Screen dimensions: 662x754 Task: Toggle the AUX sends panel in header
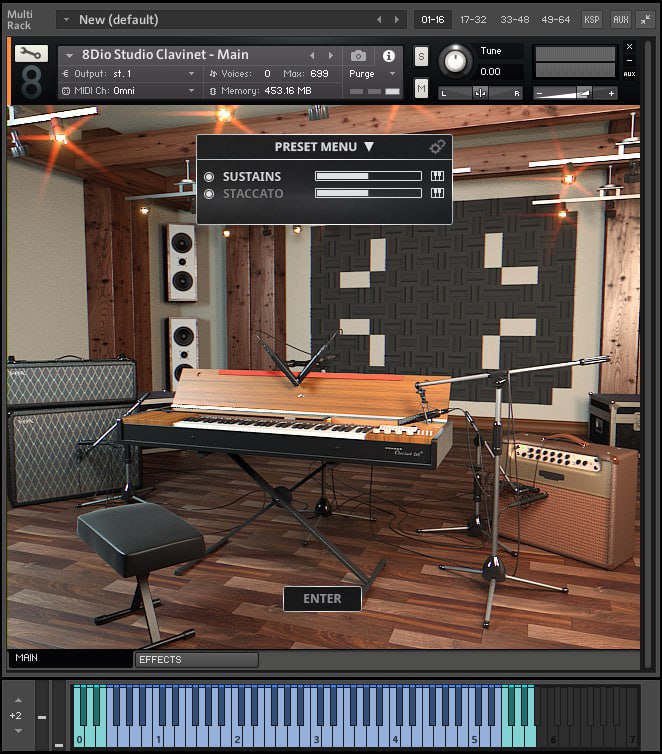coord(620,20)
